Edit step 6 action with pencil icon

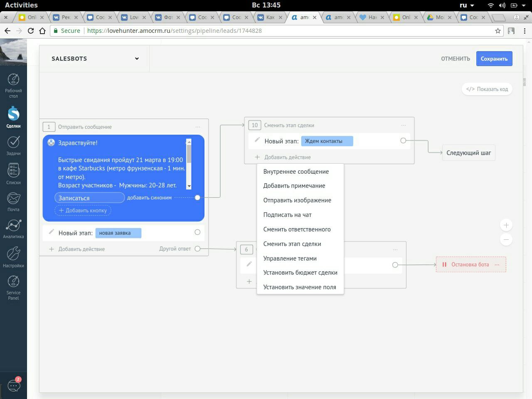tap(249, 264)
